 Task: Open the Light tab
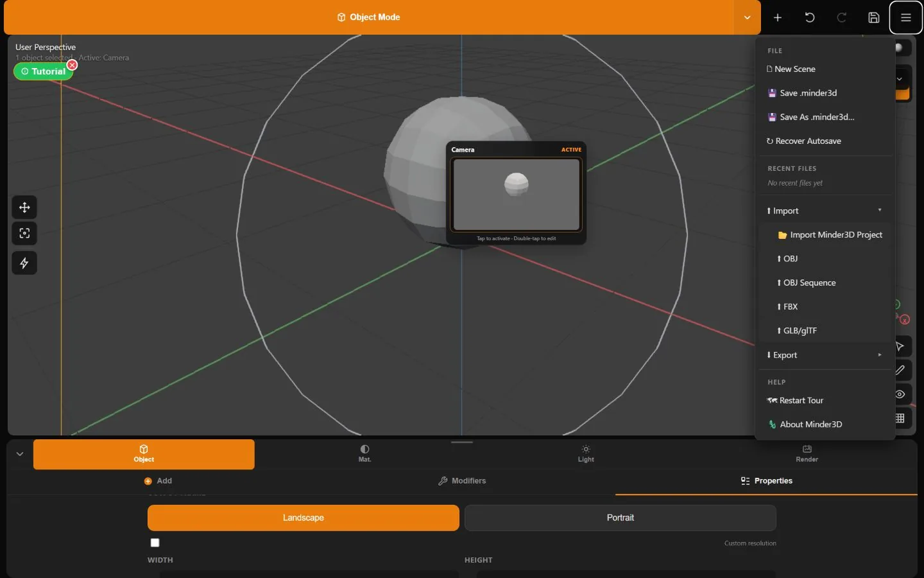[x=586, y=454]
